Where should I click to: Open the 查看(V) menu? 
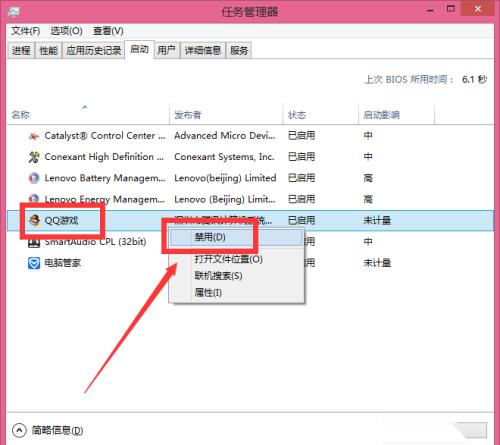coord(108,31)
